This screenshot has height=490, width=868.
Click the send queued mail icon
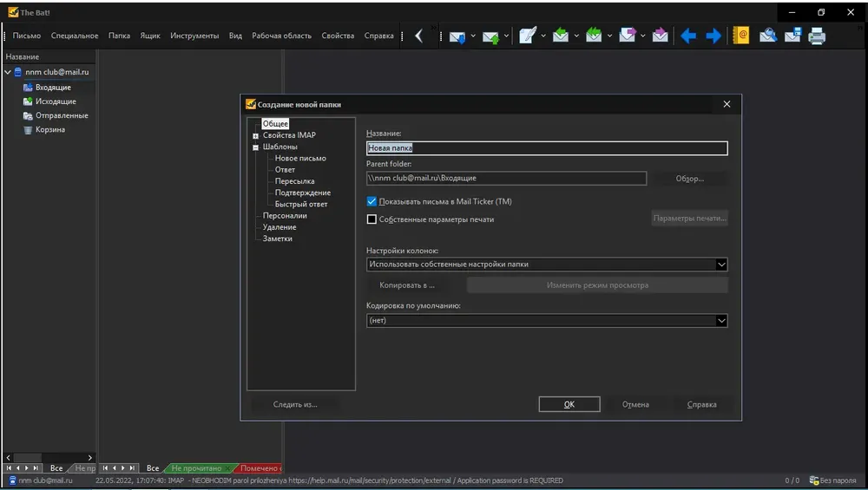[x=490, y=36]
